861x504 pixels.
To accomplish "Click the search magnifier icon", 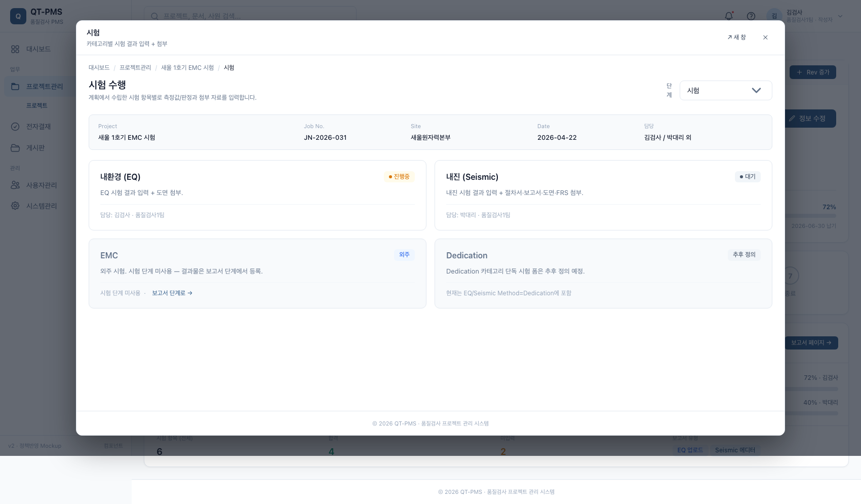I will (x=155, y=16).
